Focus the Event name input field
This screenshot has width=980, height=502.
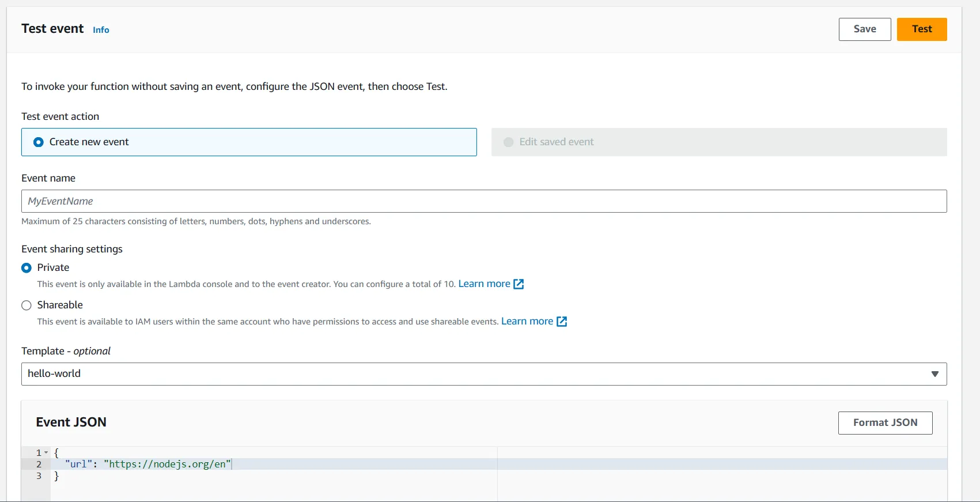click(484, 201)
